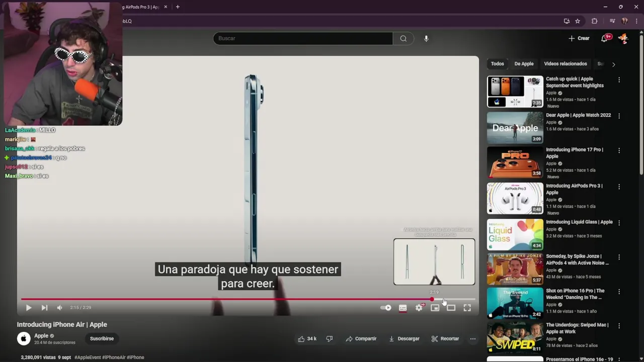Open options for iPhone 17 Pro video
This screenshot has height=362, width=644.
pyautogui.click(x=619, y=150)
